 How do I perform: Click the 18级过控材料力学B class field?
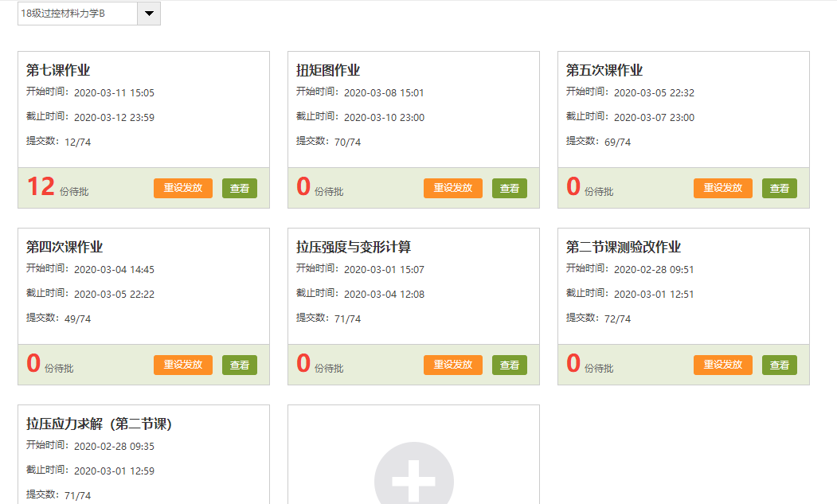(77, 14)
